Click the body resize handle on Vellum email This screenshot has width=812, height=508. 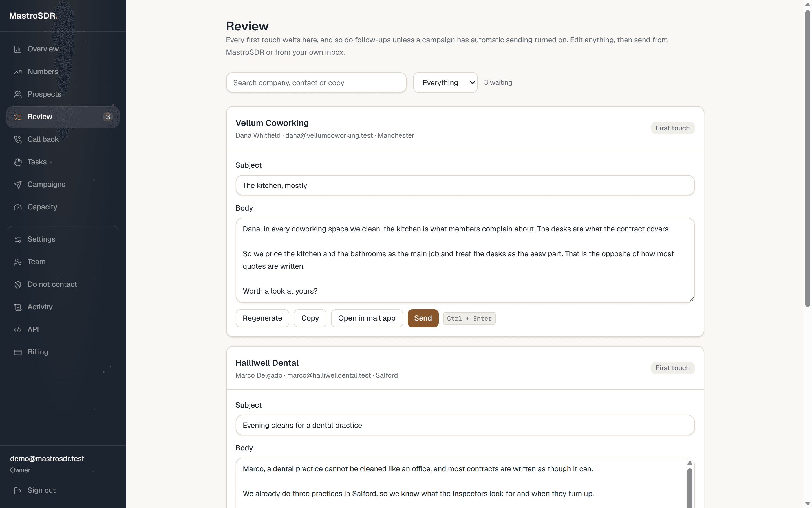[x=691, y=299]
